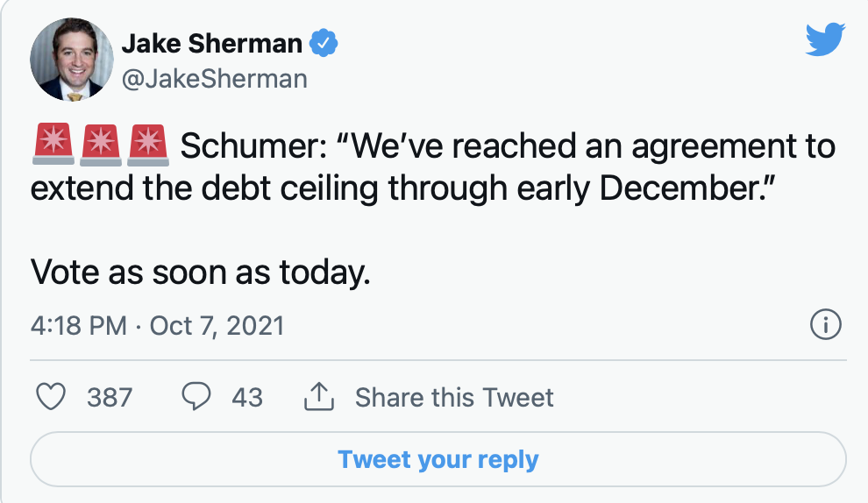Open Jake Sherman's profile photo
868x503 pixels.
tap(72, 59)
